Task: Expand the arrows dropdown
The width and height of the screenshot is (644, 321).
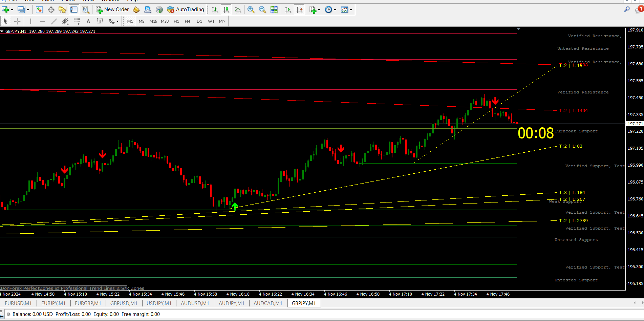Action: [x=117, y=22]
